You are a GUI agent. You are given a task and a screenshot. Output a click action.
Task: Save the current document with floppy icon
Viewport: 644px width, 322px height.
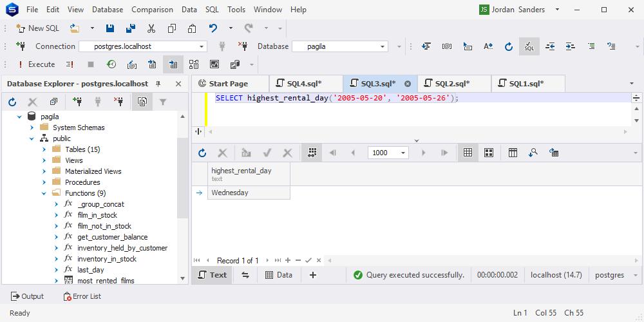[109, 28]
